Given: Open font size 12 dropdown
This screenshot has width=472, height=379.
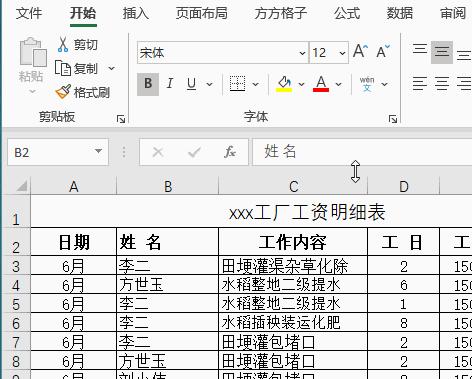Looking at the screenshot, I should pyautogui.click(x=342, y=53).
